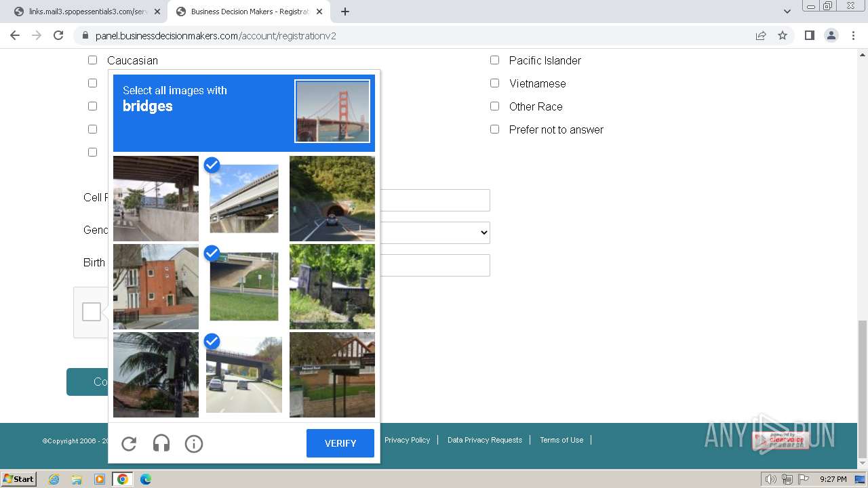Open Chrome three-dot menu

(853, 35)
